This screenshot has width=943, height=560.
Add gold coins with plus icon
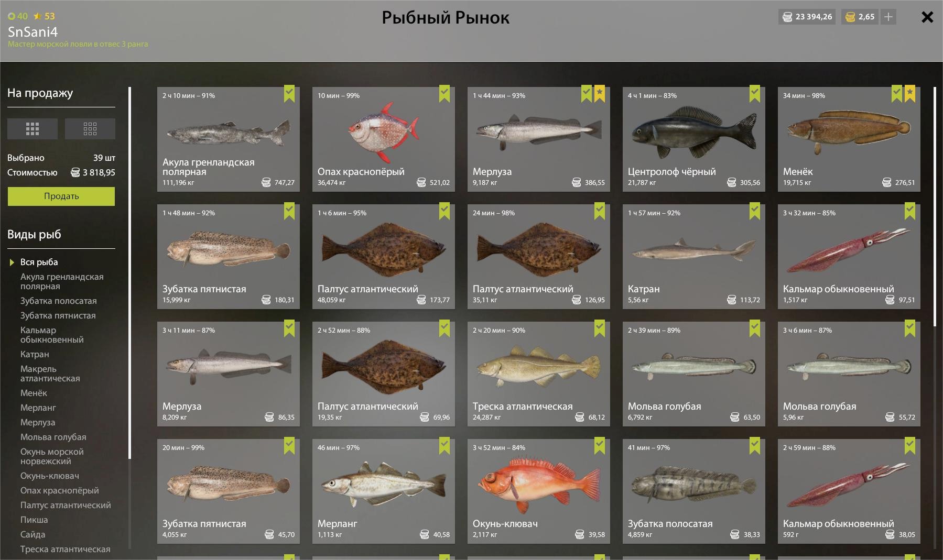pos(888,17)
